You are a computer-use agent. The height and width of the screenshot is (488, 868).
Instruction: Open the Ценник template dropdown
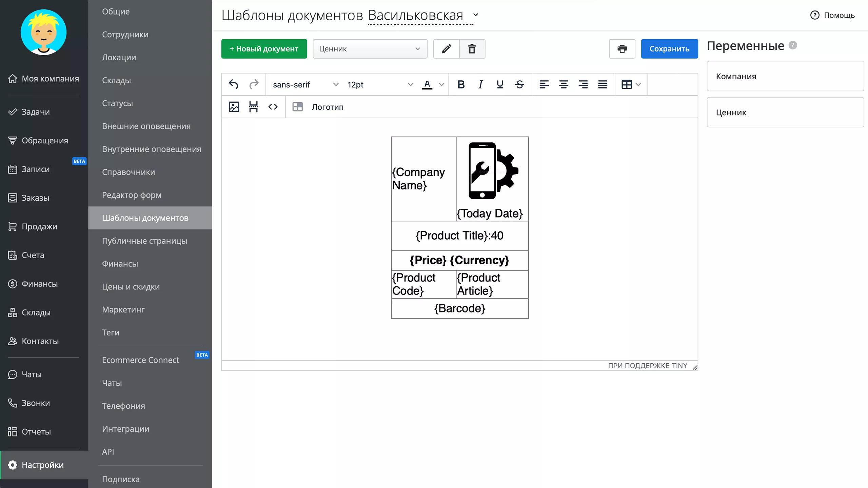[x=370, y=49]
